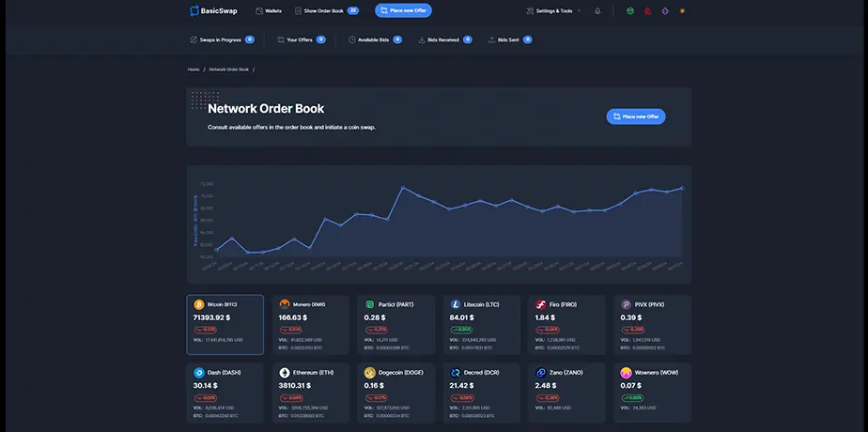
Task: Select the Monero price 166.63 $
Action: [293, 317]
